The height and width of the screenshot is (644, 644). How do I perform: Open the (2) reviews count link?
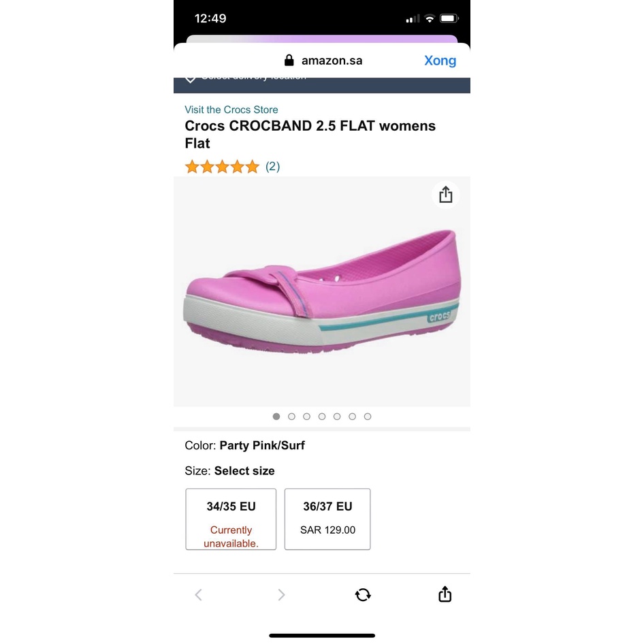[x=272, y=166]
